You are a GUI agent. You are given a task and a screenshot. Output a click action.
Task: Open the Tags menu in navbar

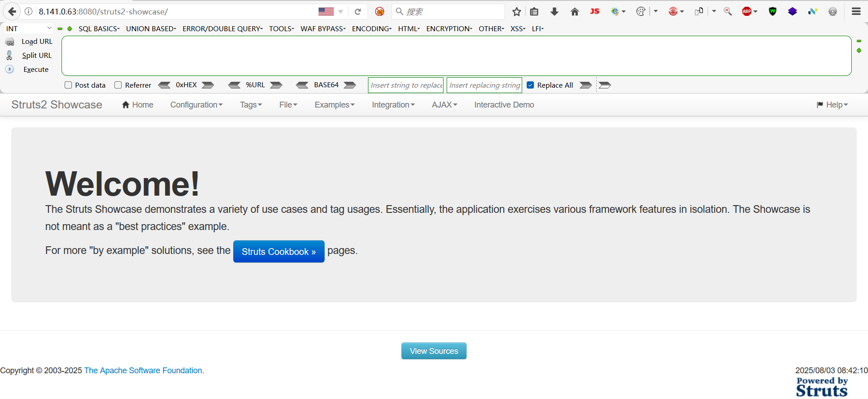tap(251, 105)
